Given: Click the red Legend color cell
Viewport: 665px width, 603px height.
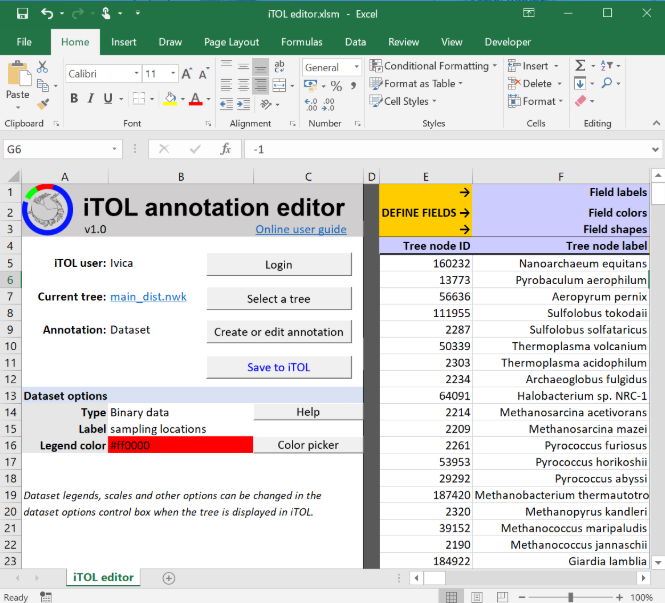Looking at the screenshot, I should [180, 445].
